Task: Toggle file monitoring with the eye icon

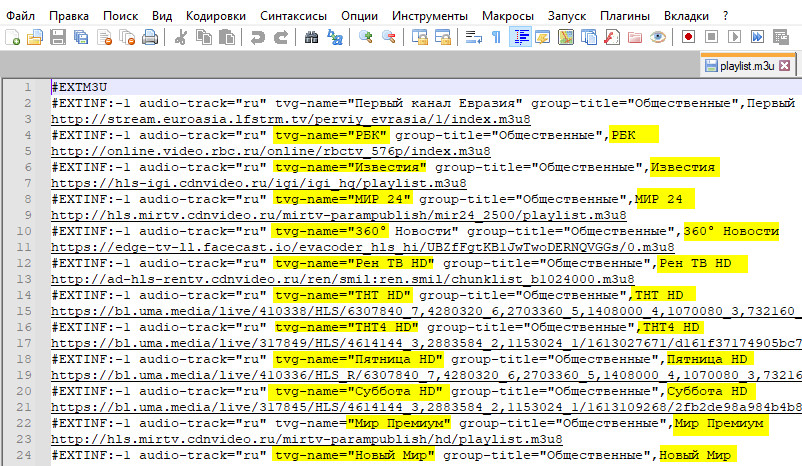Action: (658, 37)
